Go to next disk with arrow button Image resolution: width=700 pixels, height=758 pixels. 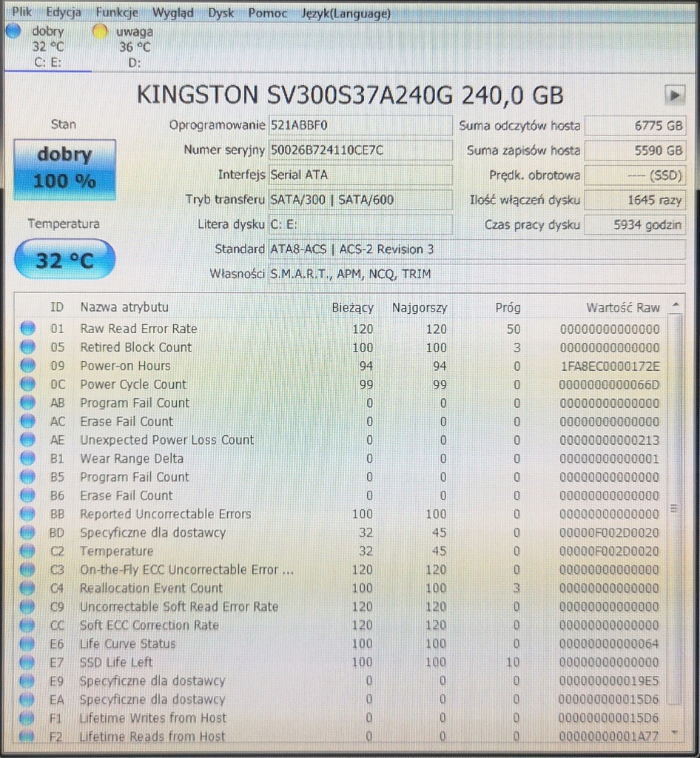(674, 95)
